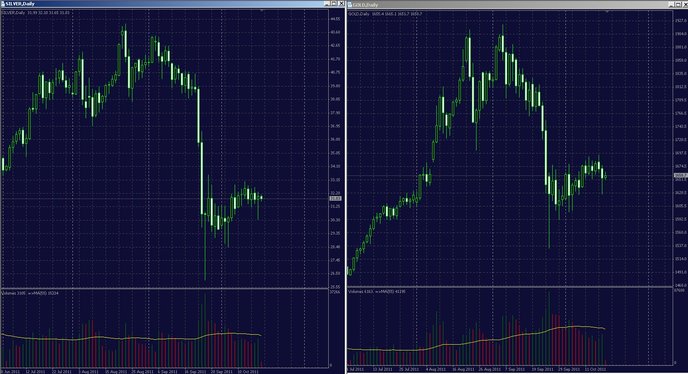Activate the GOLD,Daily window title bar
The width and height of the screenshot is (688, 374).
509,5
